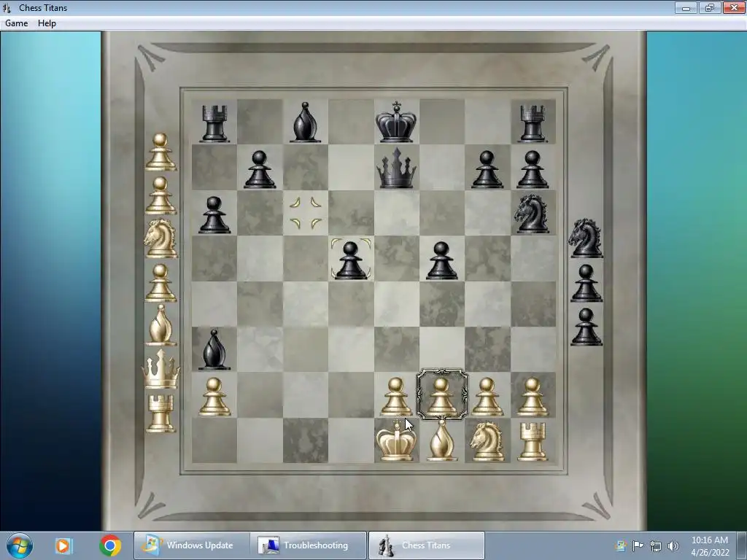This screenshot has height=560, width=747.
Task: Select the black rook on h8
Action: coord(532,122)
